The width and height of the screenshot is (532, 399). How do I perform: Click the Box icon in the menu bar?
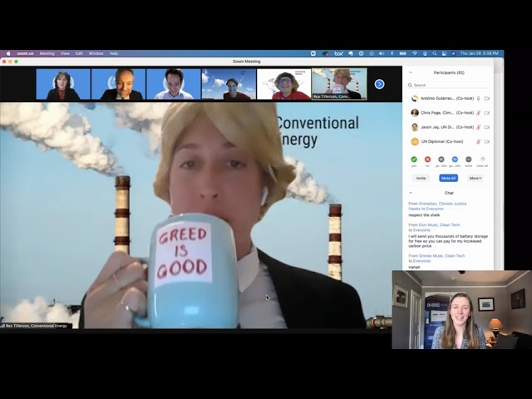click(x=338, y=53)
